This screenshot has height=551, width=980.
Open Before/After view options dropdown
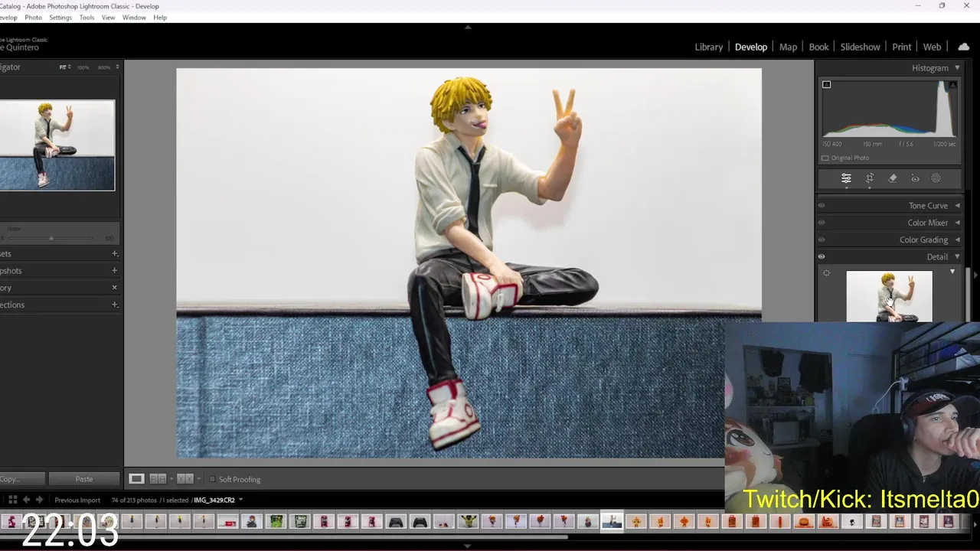click(171, 479)
